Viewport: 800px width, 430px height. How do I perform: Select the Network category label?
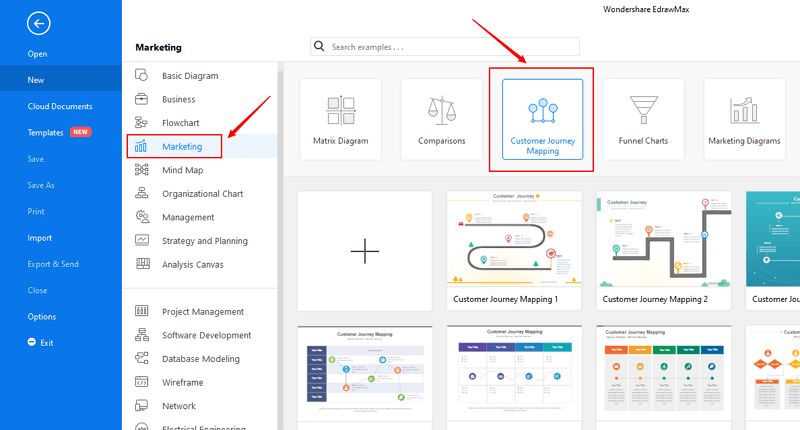pyautogui.click(x=179, y=406)
